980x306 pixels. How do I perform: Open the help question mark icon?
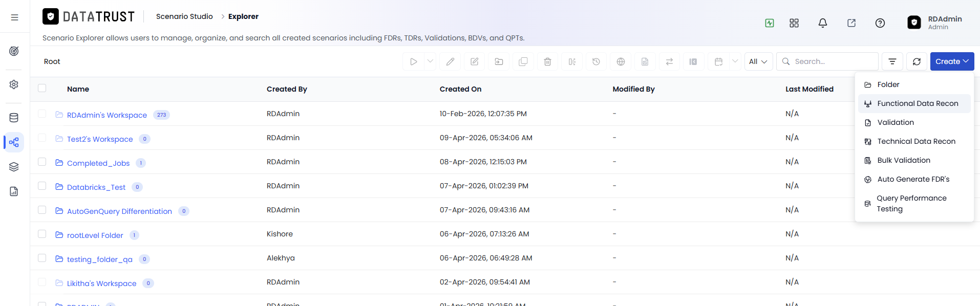coord(880,23)
